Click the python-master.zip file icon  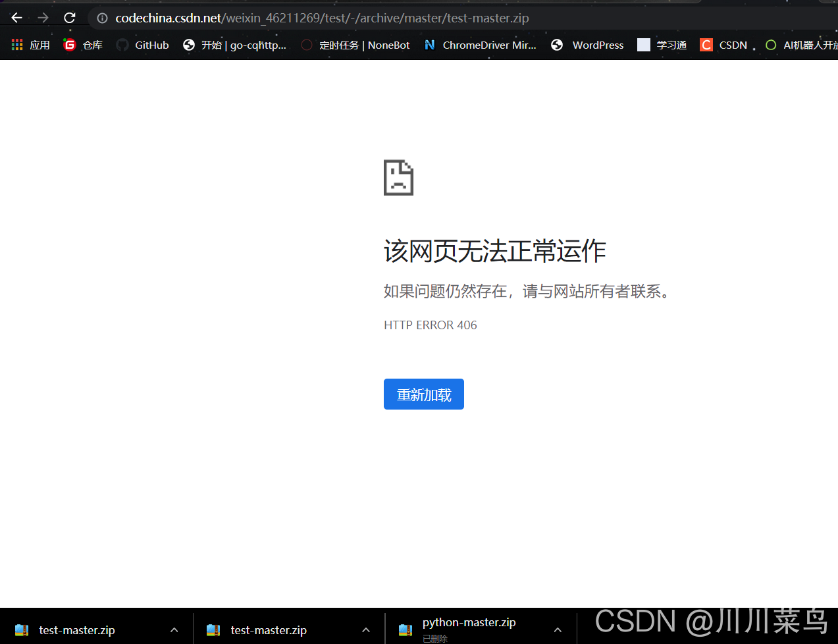pyautogui.click(x=405, y=630)
